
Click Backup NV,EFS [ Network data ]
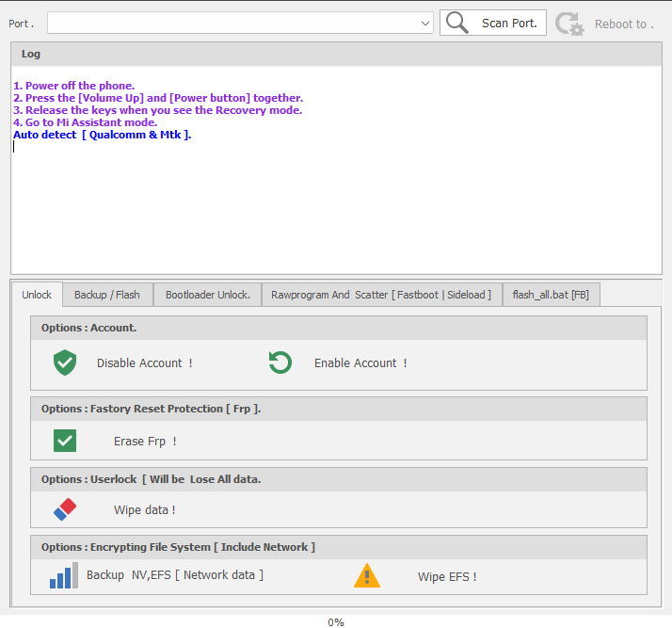175,575
